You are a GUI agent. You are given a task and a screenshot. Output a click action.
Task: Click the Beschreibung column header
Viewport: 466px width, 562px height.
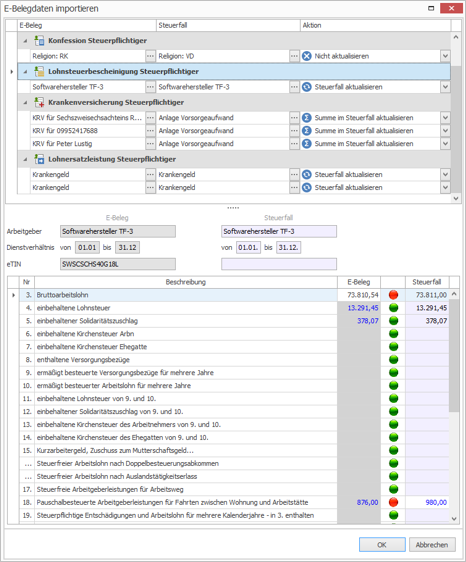pyautogui.click(x=186, y=282)
